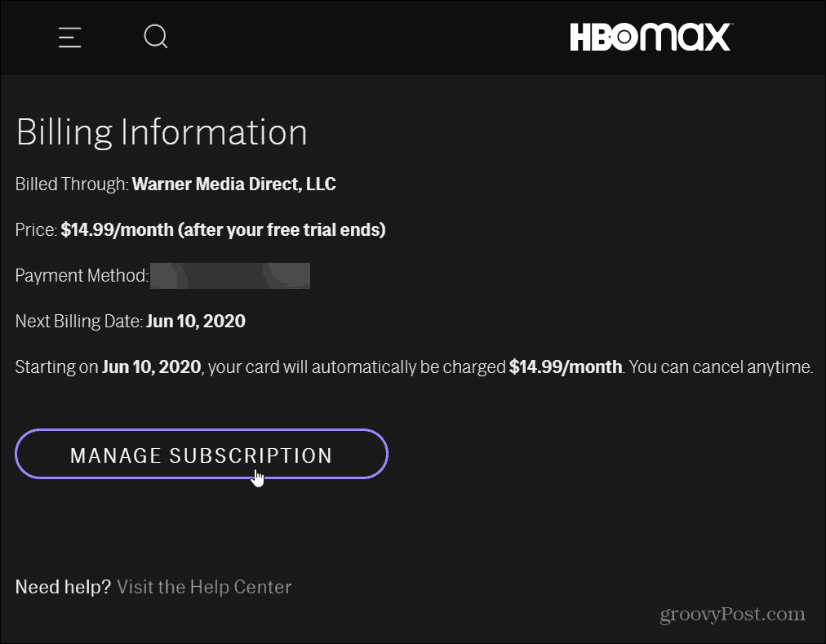The width and height of the screenshot is (826, 644).
Task: Go to the HBO Max home logo
Action: tap(651, 37)
